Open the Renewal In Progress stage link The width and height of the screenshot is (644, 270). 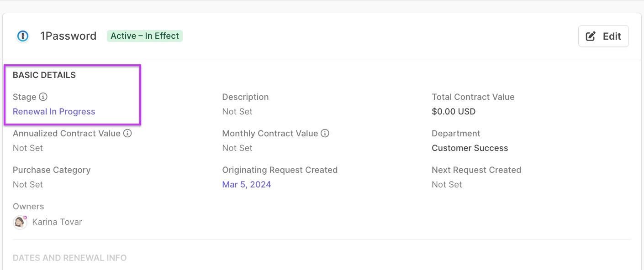[x=54, y=112]
